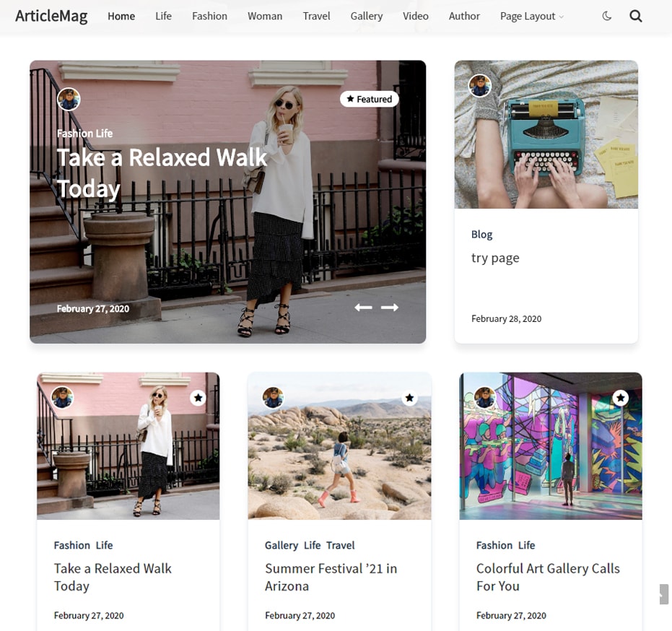672x631 pixels.
Task: Go to the Home menu item
Action: 121,17
